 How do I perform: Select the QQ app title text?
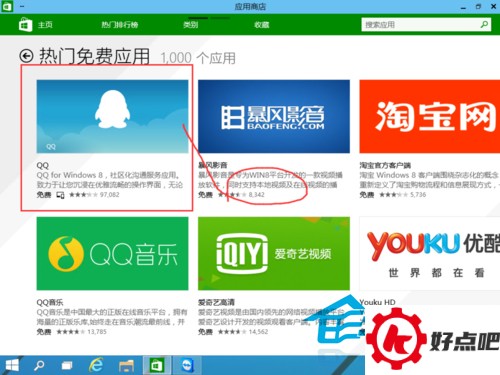tap(43, 165)
